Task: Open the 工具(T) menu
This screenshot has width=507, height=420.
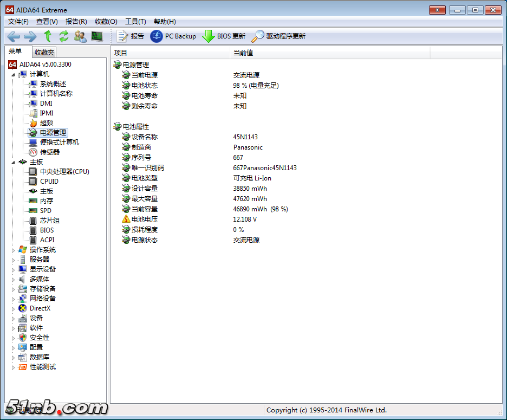Action: (135, 22)
